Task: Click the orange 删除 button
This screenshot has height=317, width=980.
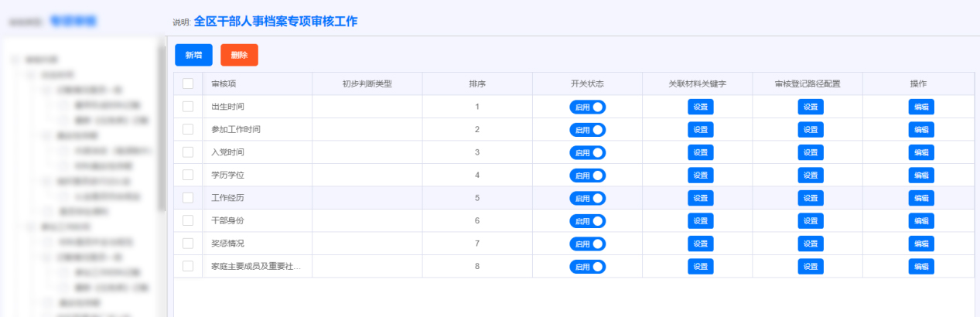Action: click(x=239, y=55)
